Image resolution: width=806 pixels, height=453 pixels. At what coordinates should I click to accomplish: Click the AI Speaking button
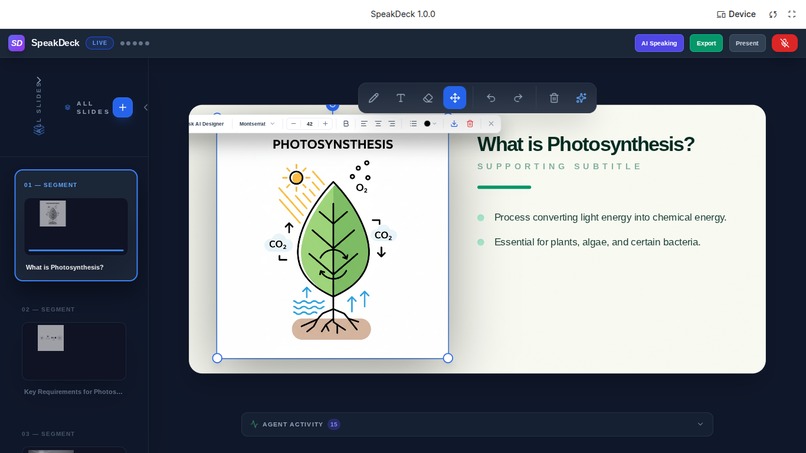point(659,43)
